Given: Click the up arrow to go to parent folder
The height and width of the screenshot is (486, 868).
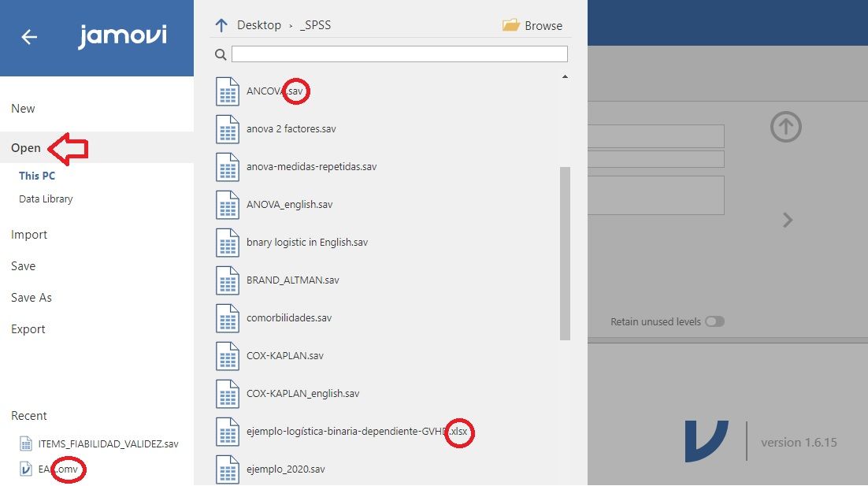Looking at the screenshot, I should [x=219, y=24].
